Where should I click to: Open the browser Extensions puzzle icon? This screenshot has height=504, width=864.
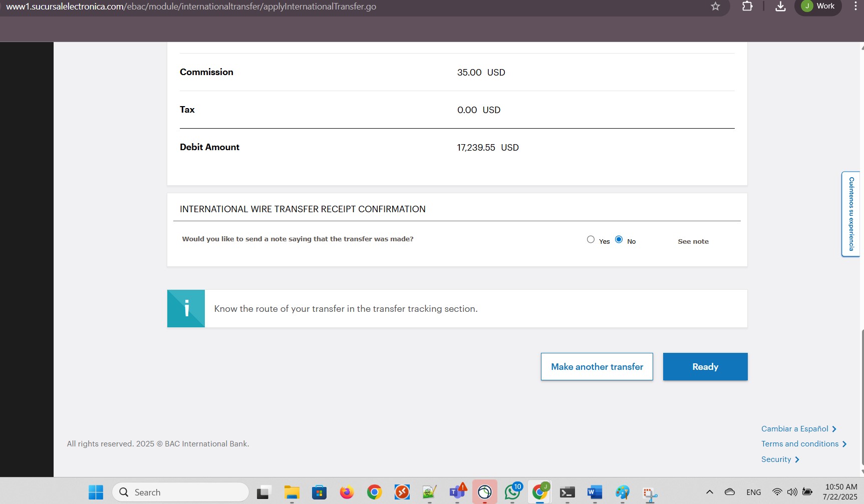tap(747, 7)
